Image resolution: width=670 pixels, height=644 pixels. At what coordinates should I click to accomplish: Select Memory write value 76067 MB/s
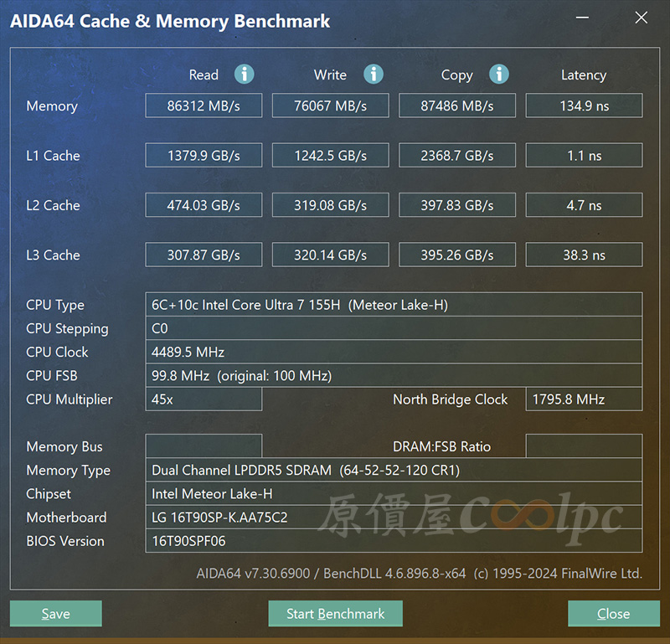point(330,106)
